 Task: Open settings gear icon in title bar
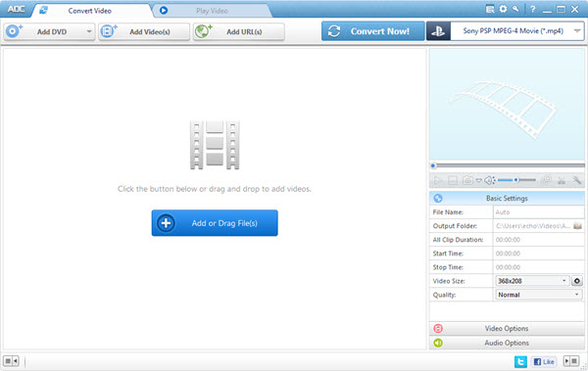click(504, 9)
